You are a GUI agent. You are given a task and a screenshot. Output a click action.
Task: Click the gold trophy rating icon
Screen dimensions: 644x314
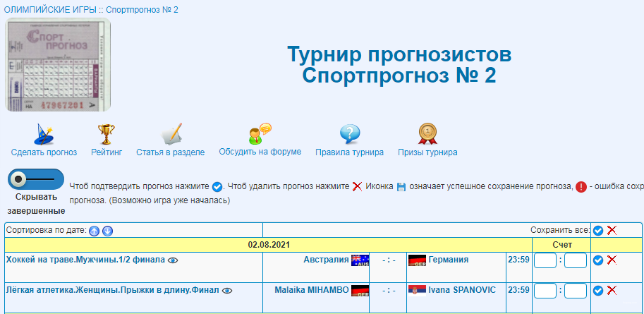pyautogui.click(x=107, y=134)
